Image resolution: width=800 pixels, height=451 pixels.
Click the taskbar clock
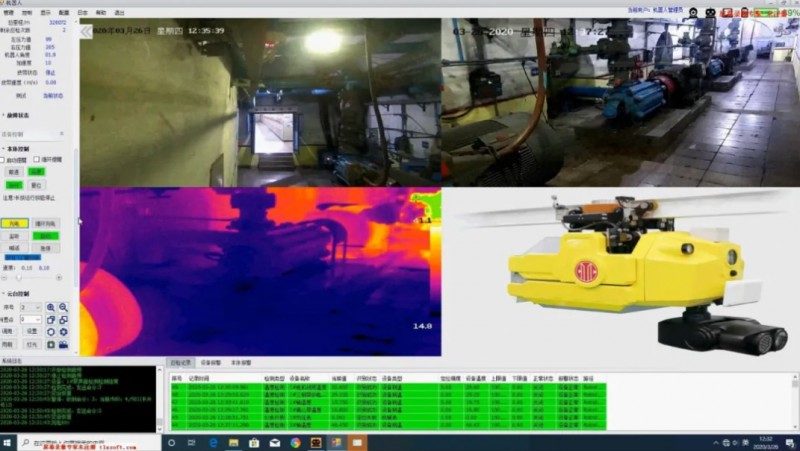click(765, 442)
